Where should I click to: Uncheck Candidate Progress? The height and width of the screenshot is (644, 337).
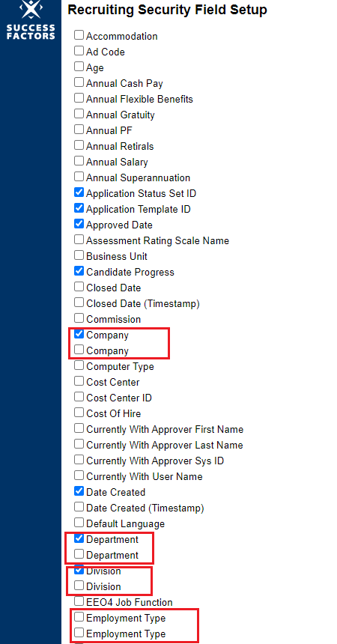coord(79,271)
